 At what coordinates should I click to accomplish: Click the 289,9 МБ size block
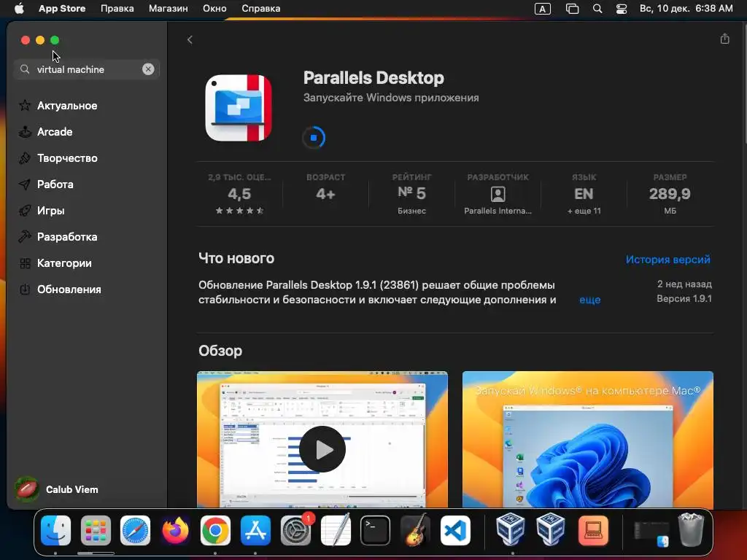tap(670, 194)
